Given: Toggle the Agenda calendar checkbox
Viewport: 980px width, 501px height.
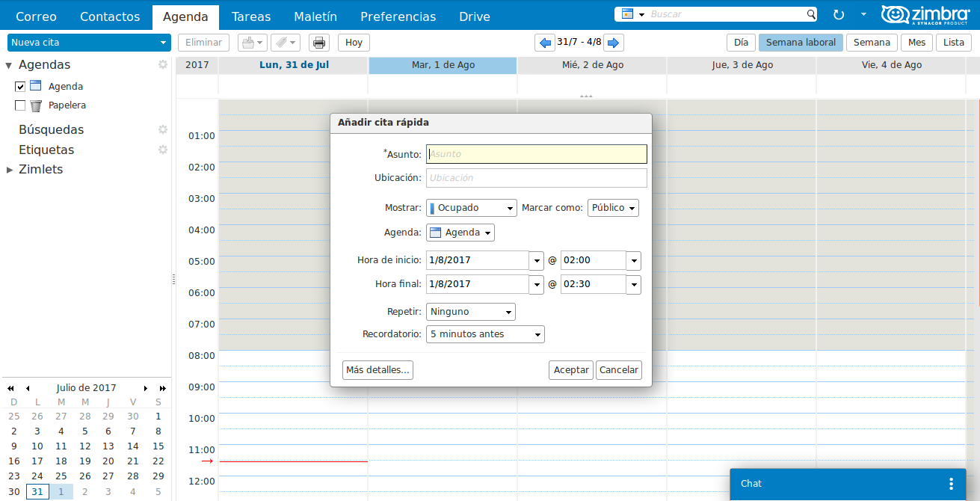Looking at the screenshot, I should pos(20,87).
